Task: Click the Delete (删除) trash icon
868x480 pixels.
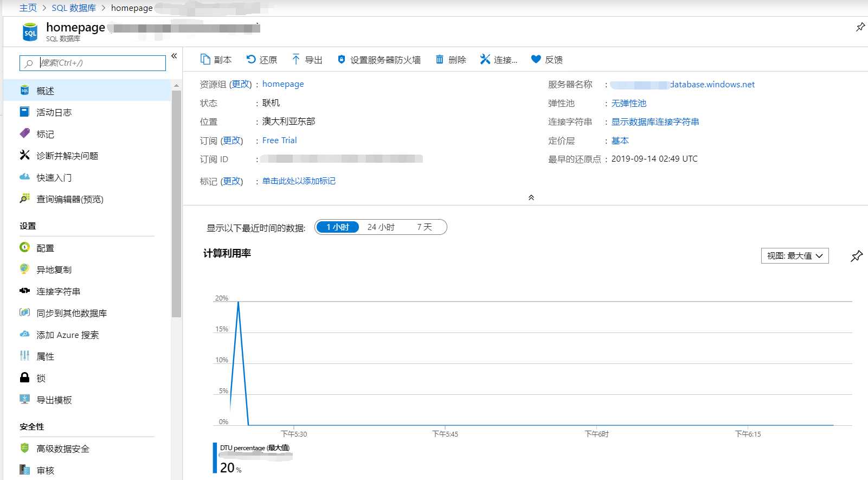Action: click(x=440, y=59)
